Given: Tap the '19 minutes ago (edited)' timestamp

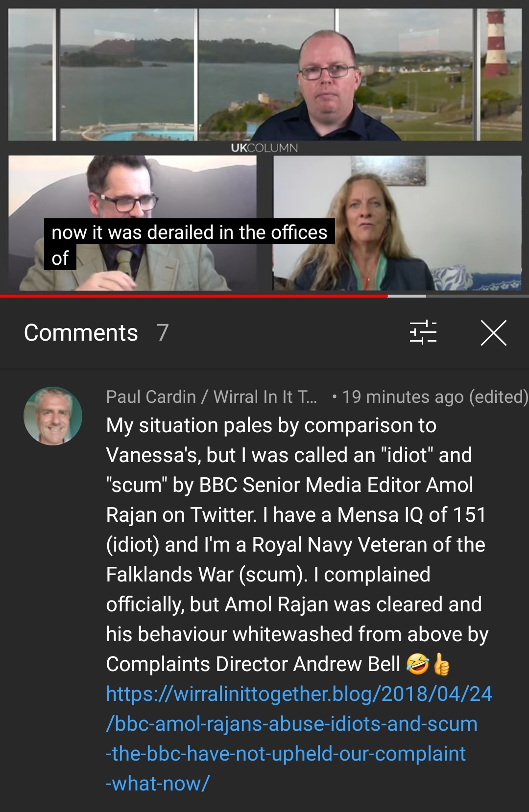Looking at the screenshot, I should (435, 396).
